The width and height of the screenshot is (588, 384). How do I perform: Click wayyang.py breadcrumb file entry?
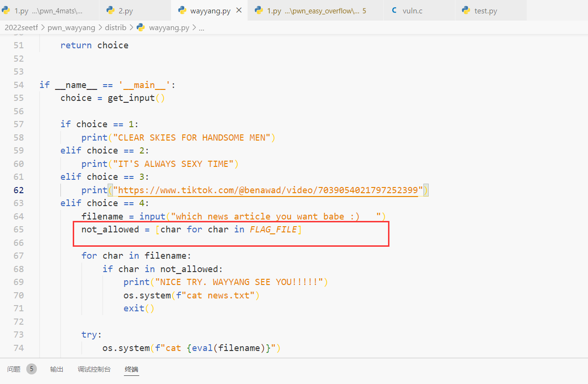[x=169, y=28]
